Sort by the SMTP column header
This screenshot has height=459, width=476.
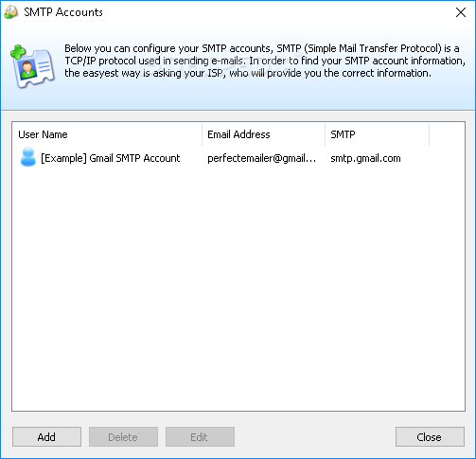(377, 134)
